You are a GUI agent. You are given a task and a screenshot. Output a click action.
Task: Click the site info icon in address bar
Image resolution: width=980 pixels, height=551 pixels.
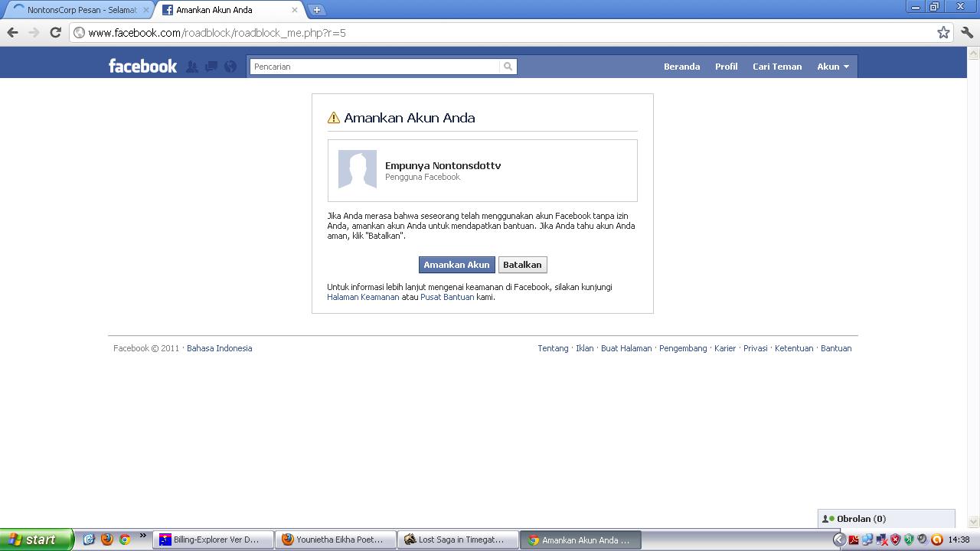pos(79,32)
